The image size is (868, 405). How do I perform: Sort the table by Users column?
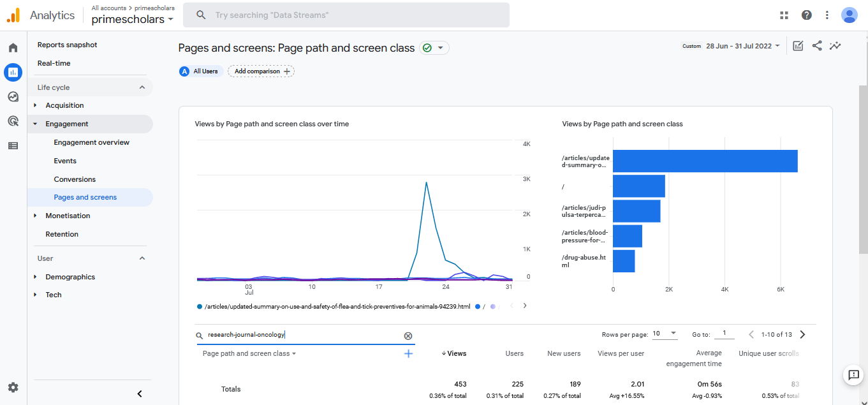pos(514,353)
